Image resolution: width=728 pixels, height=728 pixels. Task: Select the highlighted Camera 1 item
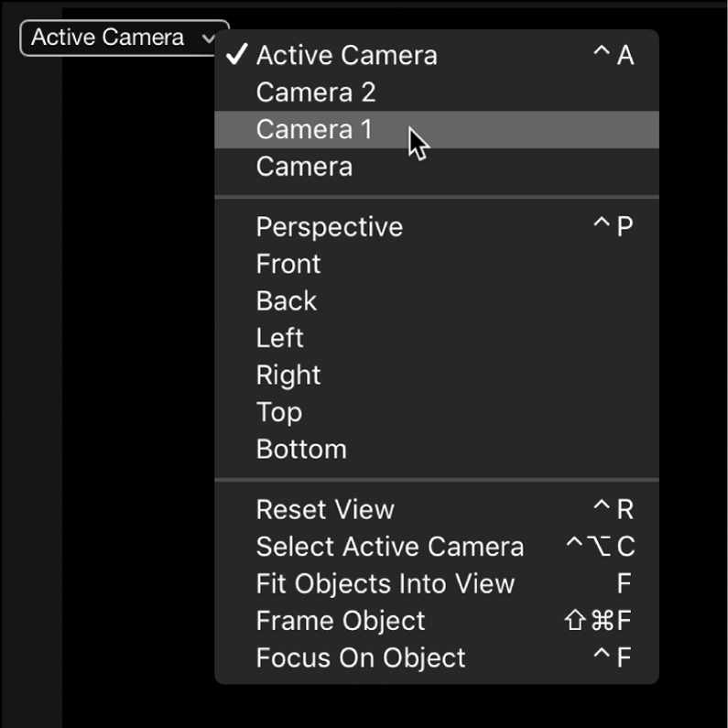coord(314,130)
